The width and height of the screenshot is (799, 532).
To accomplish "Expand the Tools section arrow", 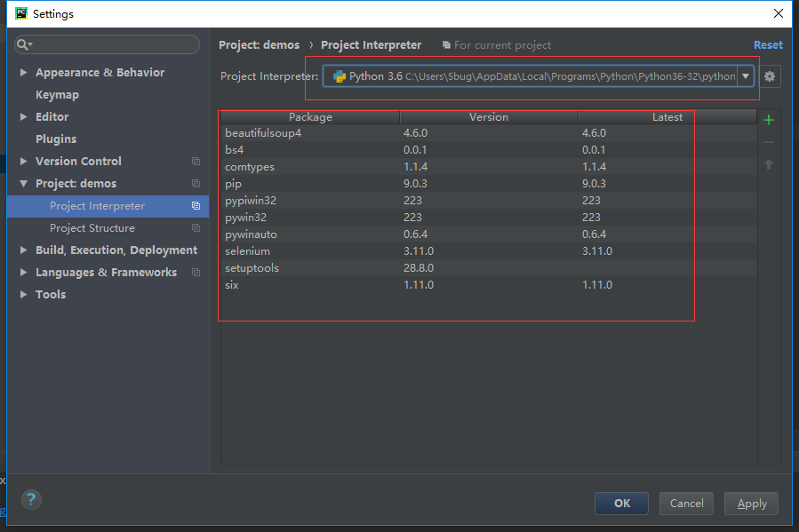I will pyautogui.click(x=23, y=294).
